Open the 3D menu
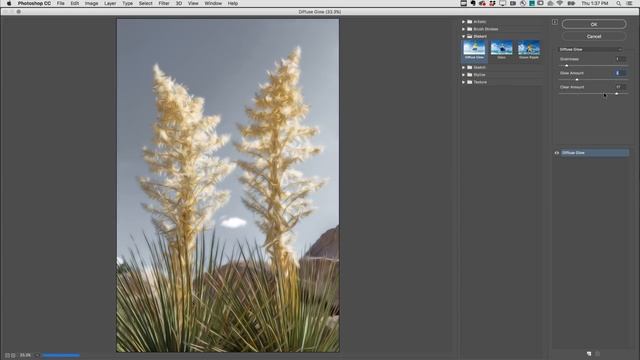Viewport: 640px width, 360px height. [179, 3]
